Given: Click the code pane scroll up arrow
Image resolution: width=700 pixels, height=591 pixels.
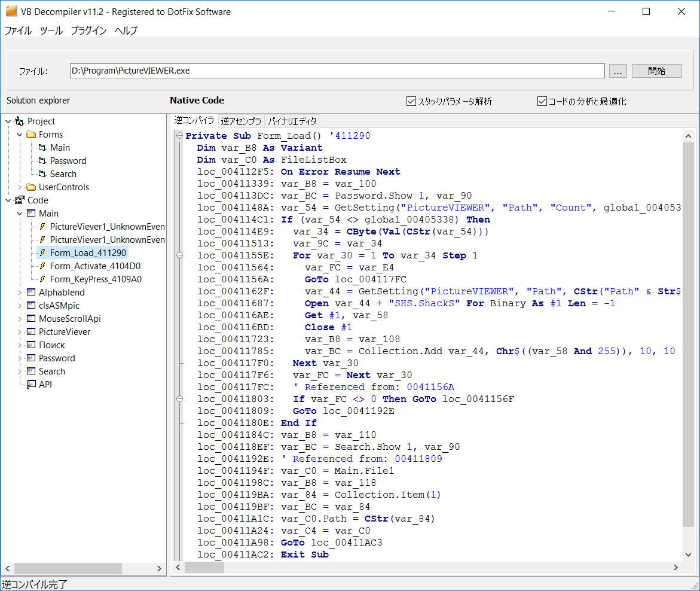Looking at the screenshot, I should [688, 136].
